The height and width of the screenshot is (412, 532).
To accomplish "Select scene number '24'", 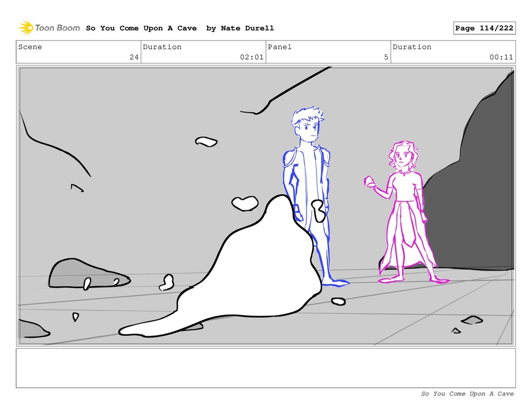I will (x=134, y=57).
